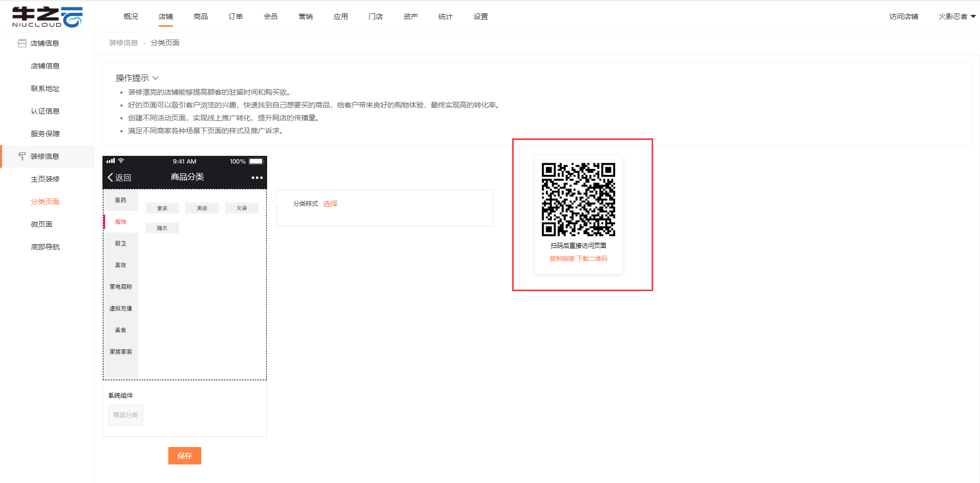Screen dimensions: 980x483
Task: Click the shop icon beside 店铺信息
Action: coord(22,43)
